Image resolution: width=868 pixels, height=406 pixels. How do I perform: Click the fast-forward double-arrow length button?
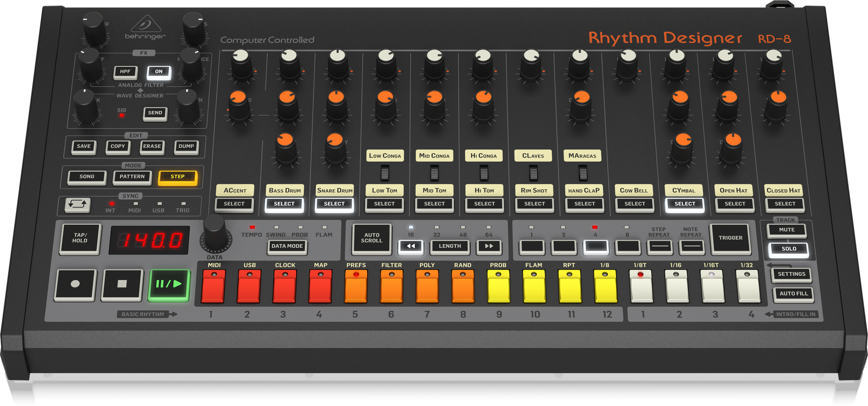[489, 246]
